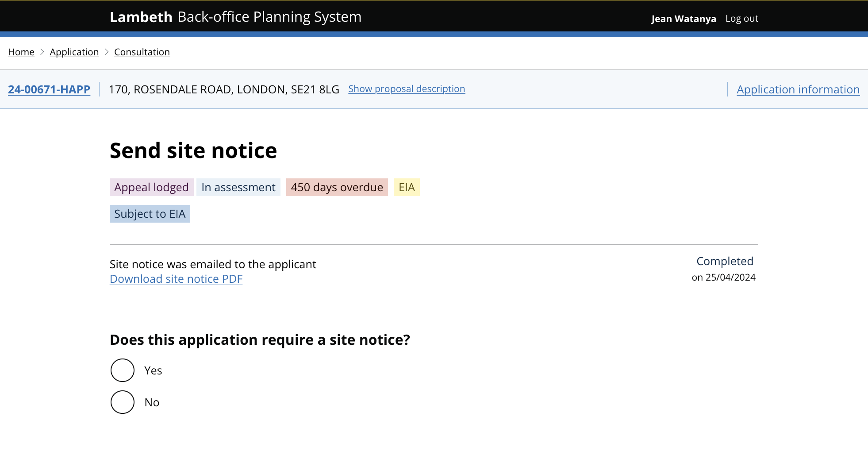The width and height of the screenshot is (868, 455).
Task: Log out of the planning system
Action: tap(741, 19)
